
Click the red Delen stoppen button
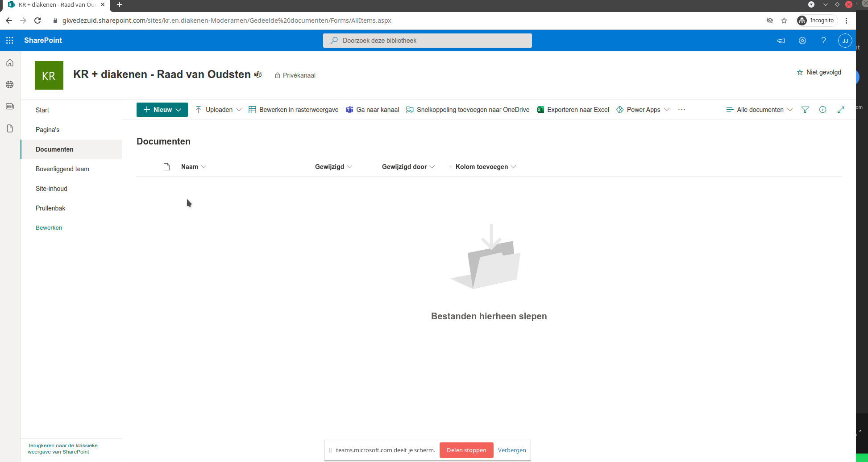click(466, 450)
